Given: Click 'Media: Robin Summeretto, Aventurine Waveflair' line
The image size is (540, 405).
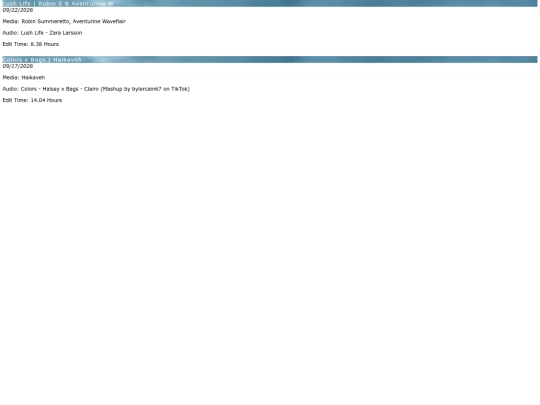Looking at the screenshot, I should (x=64, y=21).
